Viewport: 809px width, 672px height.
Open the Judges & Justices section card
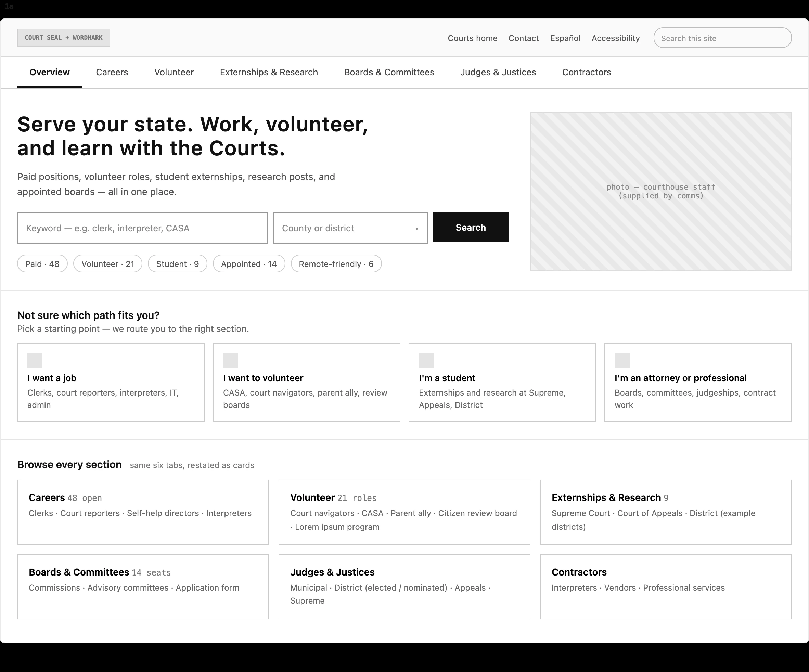404,587
